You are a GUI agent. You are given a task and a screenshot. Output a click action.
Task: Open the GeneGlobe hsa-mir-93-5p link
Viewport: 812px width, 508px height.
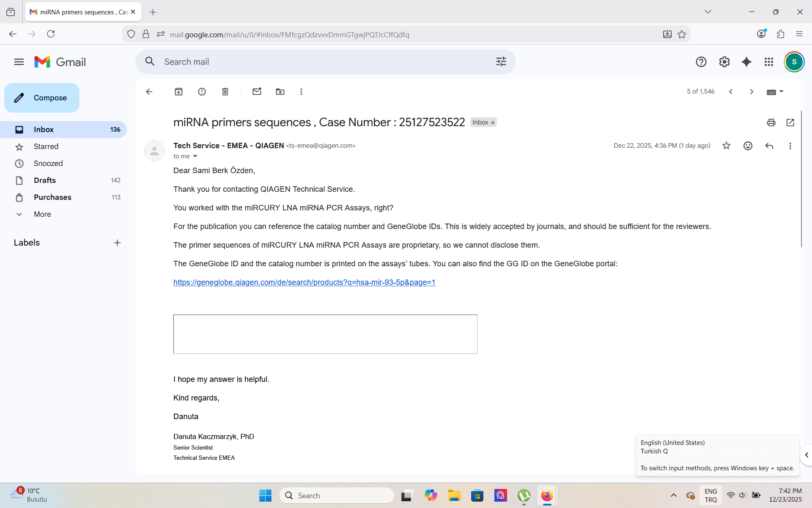coord(304,282)
